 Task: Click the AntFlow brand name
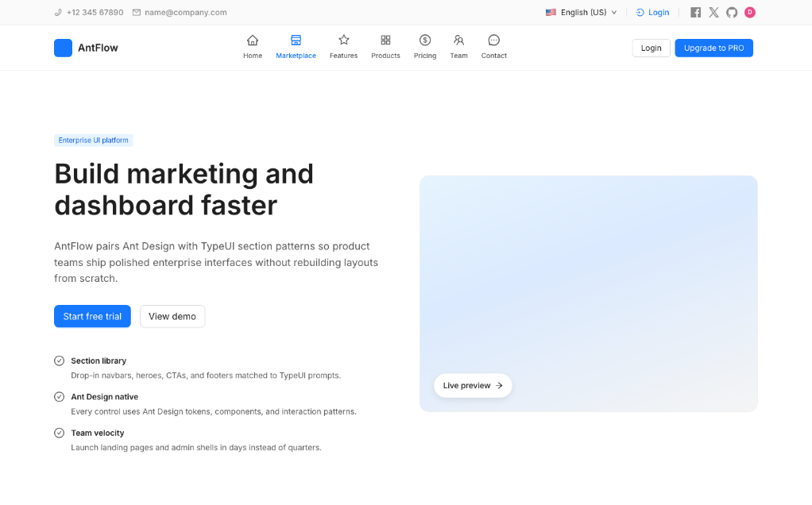(x=98, y=48)
